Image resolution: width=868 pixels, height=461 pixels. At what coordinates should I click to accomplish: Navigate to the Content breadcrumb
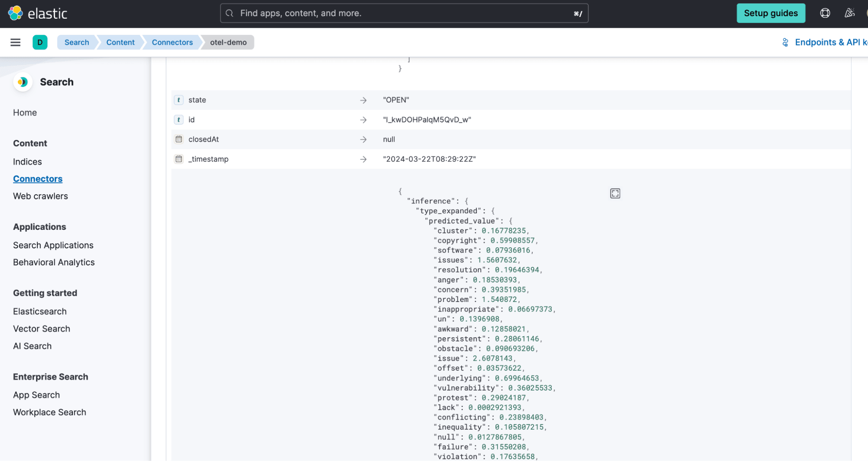tap(120, 42)
